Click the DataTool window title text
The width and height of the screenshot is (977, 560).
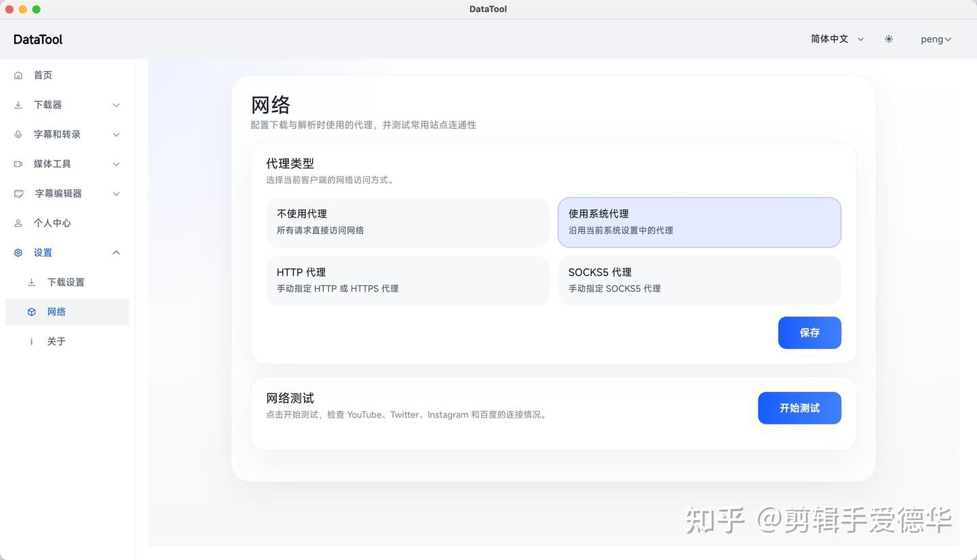pyautogui.click(x=488, y=9)
